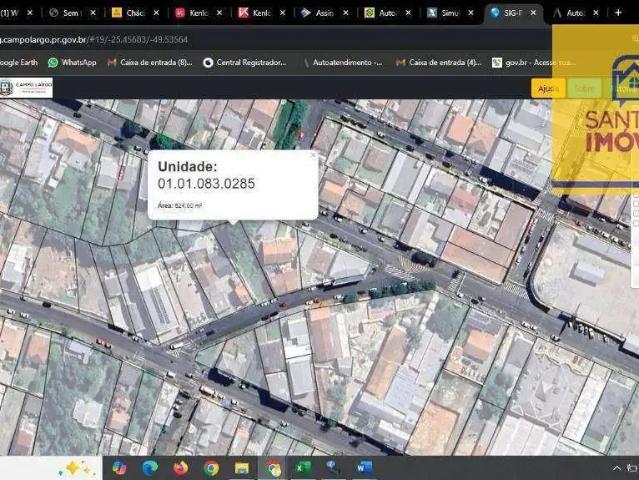
Task: Open Microsoft Edge from the taskbar
Action: pos(150,468)
